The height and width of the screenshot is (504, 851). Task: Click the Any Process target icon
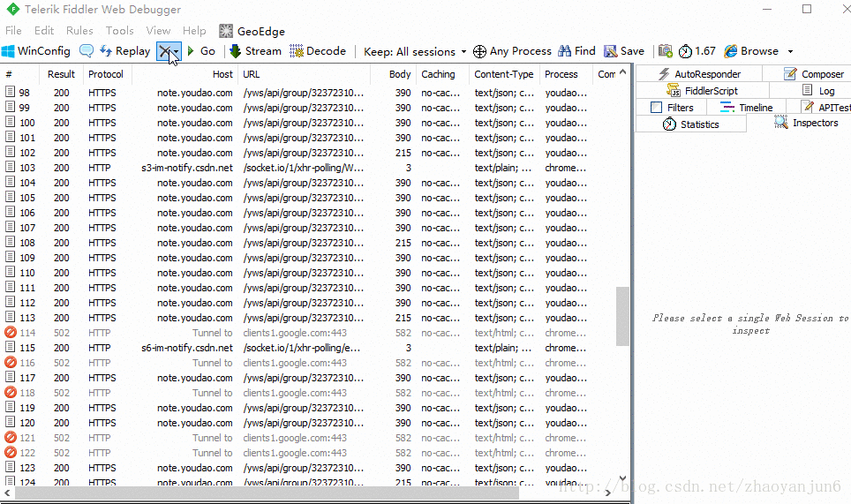pyautogui.click(x=479, y=51)
